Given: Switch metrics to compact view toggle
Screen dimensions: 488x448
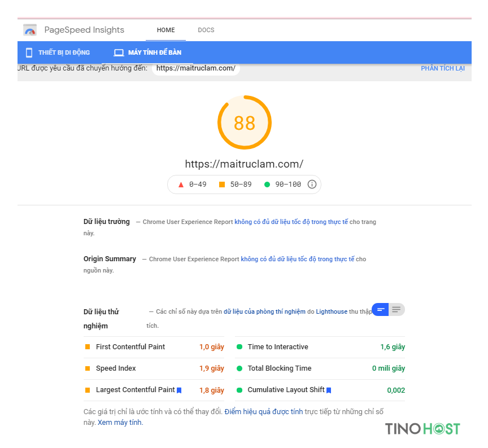Looking at the screenshot, I should (x=380, y=310).
